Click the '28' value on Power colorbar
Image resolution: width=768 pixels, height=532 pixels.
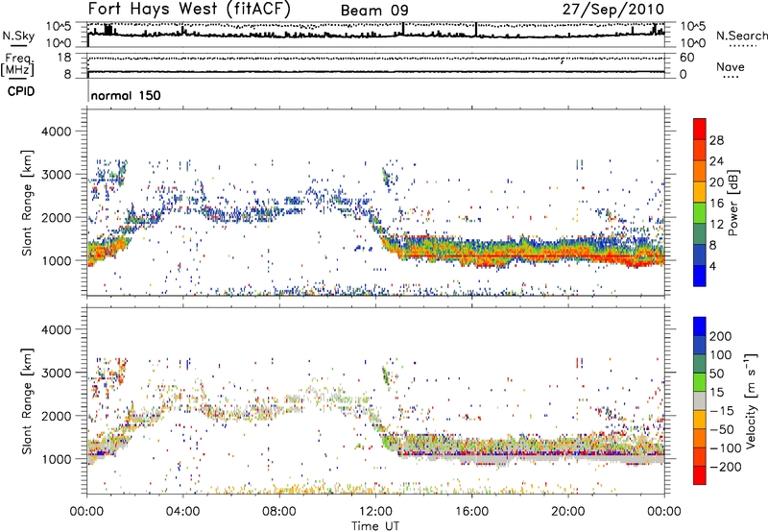click(x=716, y=140)
